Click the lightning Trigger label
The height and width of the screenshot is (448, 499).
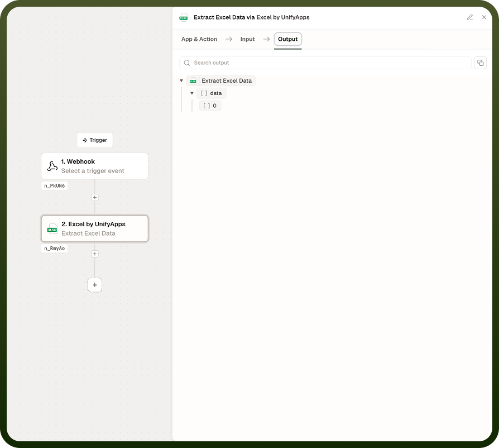pyautogui.click(x=95, y=140)
